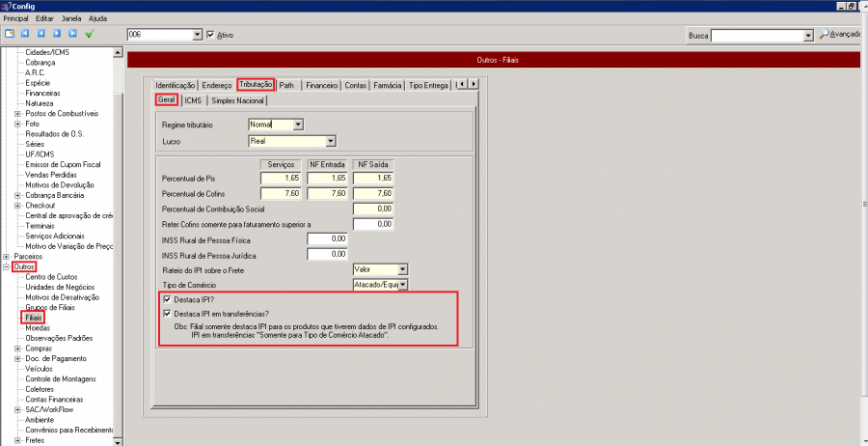Viewport: 868px width, 446px height.
Task: Switch to the ICMS sub-tab
Action: tap(193, 99)
